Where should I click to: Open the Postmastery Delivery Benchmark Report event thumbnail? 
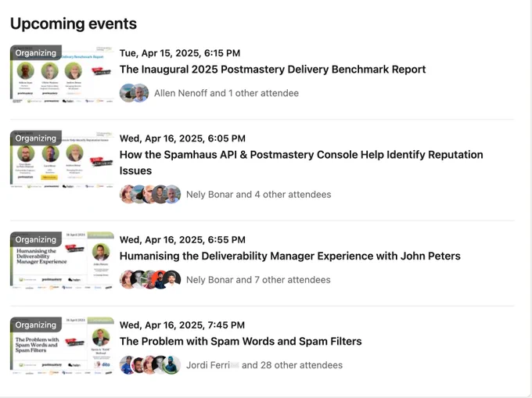point(62,74)
